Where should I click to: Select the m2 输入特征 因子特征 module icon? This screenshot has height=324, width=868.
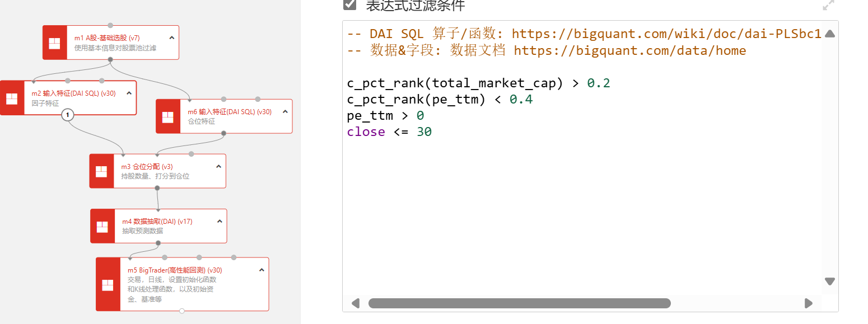click(12, 98)
